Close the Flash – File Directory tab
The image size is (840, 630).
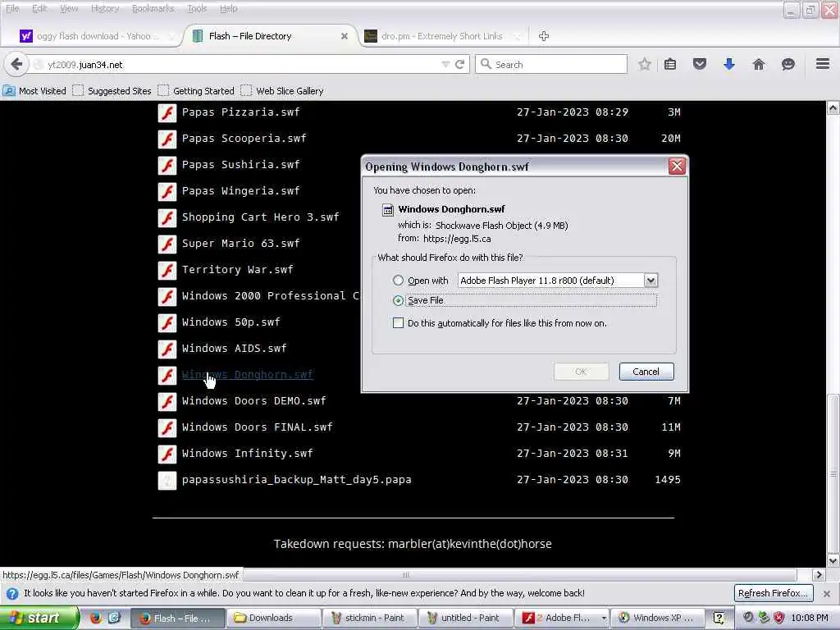pyautogui.click(x=345, y=36)
